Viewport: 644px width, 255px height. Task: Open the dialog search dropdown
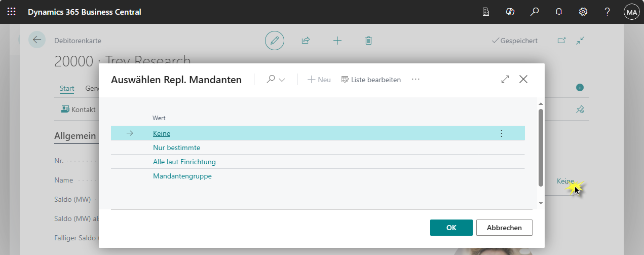(276, 80)
